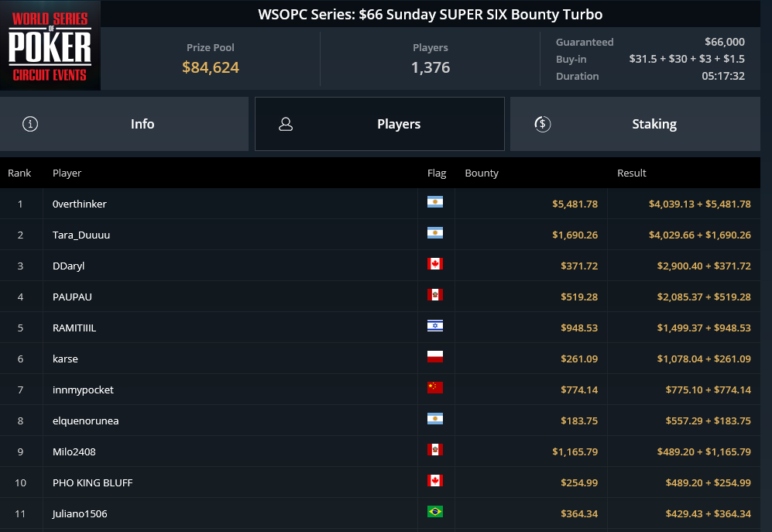Click the $66,000 guaranteed amount
This screenshot has height=532, width=772.
pos(724,42)
